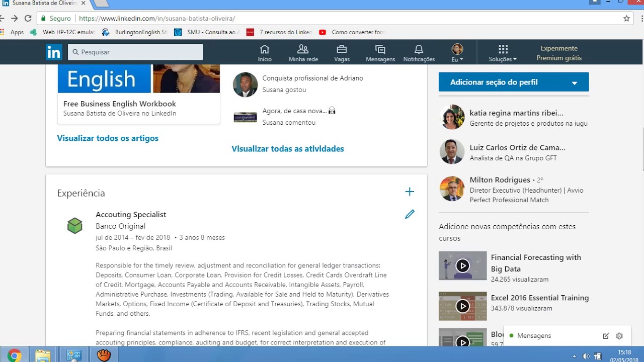Image resolution: width=644 pixels, height=362 pixels.
Task: Expand the Soluções grid menu
Action: click(x=503, y=53)
